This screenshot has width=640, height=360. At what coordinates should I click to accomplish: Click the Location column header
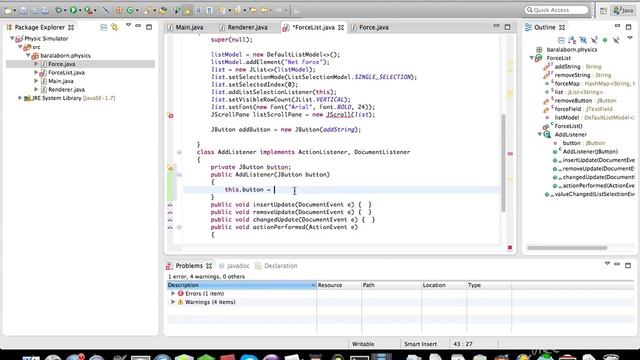pos(444,285)
